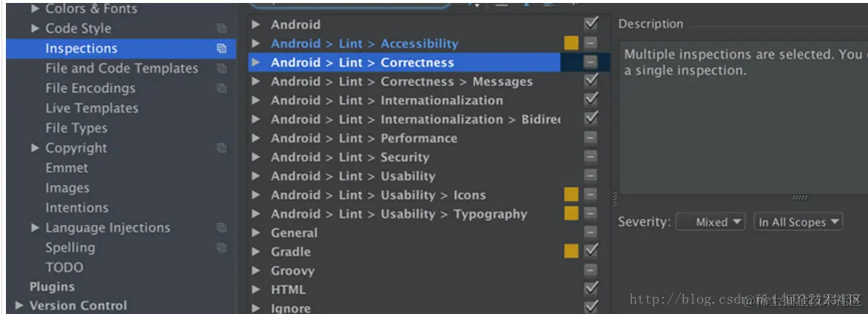Toggle the Android inspections checkbox
Viewport: 868px width, 314px height.
tap(590, 24)
